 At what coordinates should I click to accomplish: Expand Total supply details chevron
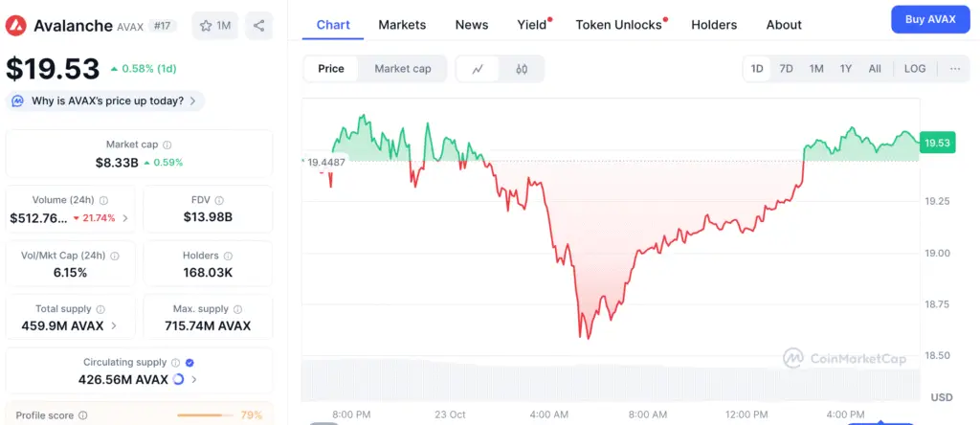(x=115, y=325)
